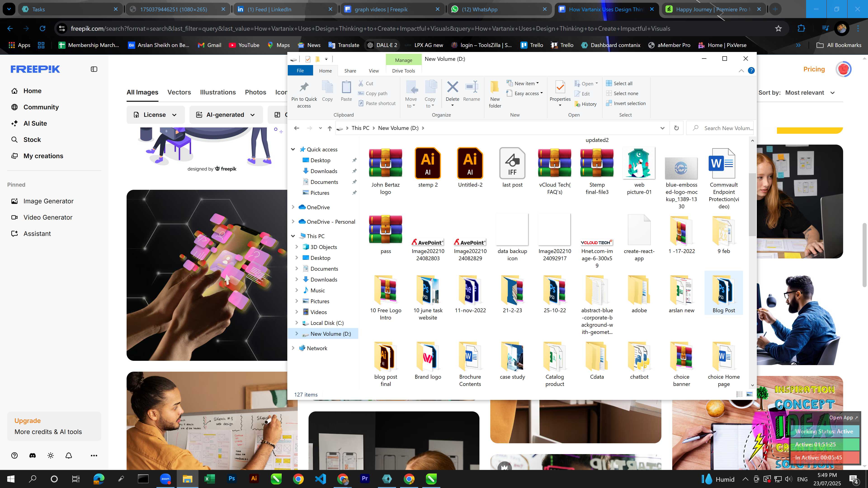The height and width of the screenshot is (488, 868).
Task: Open the Explorer File tab
Action: pos(300,70)
